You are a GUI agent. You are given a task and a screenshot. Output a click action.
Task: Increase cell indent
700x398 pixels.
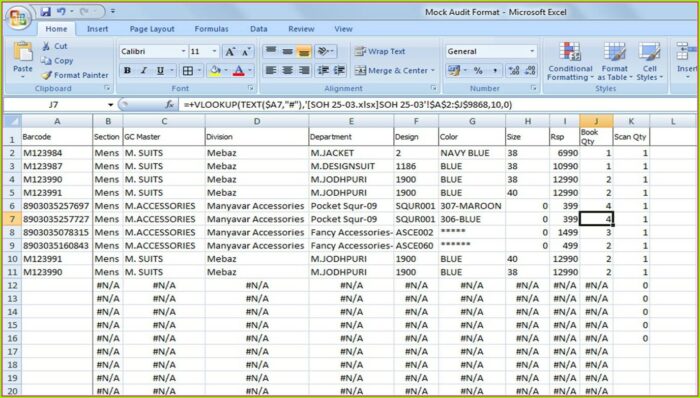coord(340,70)
